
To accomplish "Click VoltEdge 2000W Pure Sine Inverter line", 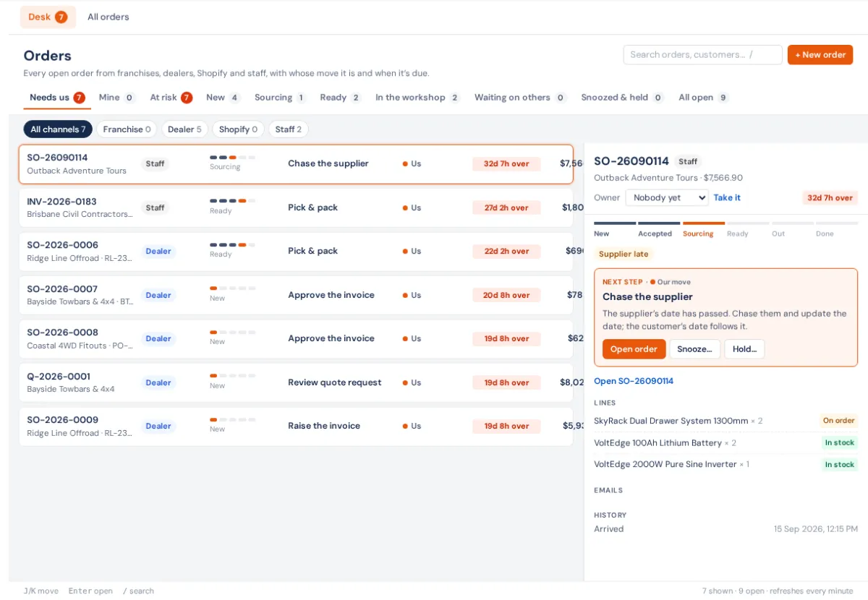I will (x=726, y=464).
